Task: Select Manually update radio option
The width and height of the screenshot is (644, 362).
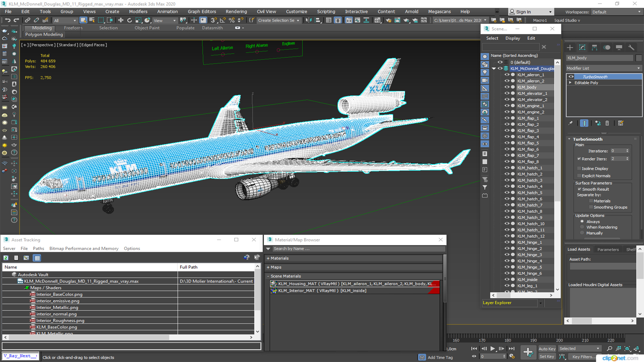Action: 582,233
